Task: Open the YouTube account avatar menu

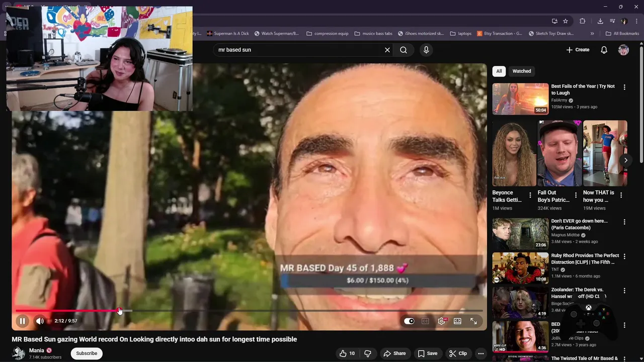Action: [624, 50]
